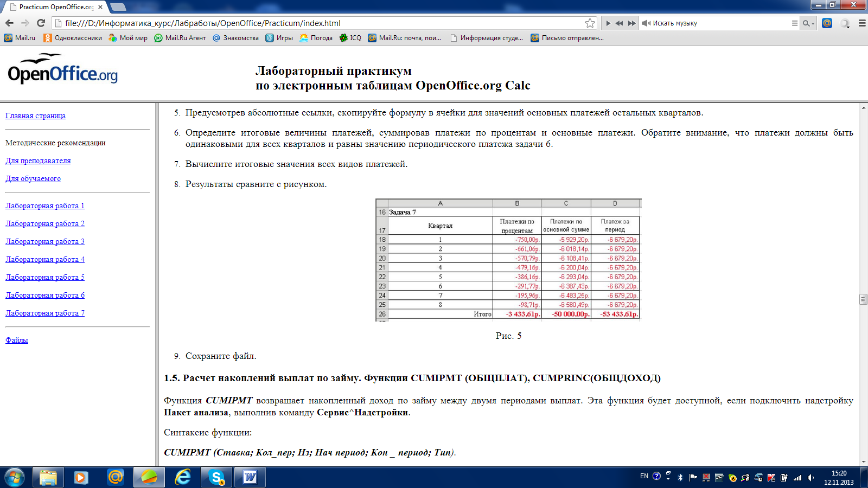Open Лабораторная работа 4
This screenshot has width=868, height=488.
(45, 259)
